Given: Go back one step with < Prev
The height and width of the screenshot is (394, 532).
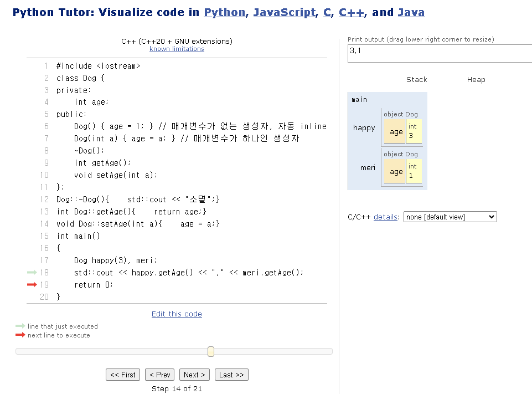Looking at the screenshot, I should (160, 375).
